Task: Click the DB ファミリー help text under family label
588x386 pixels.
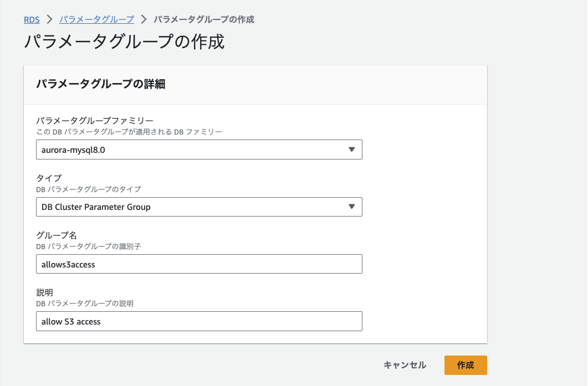Action: point(129,132)
